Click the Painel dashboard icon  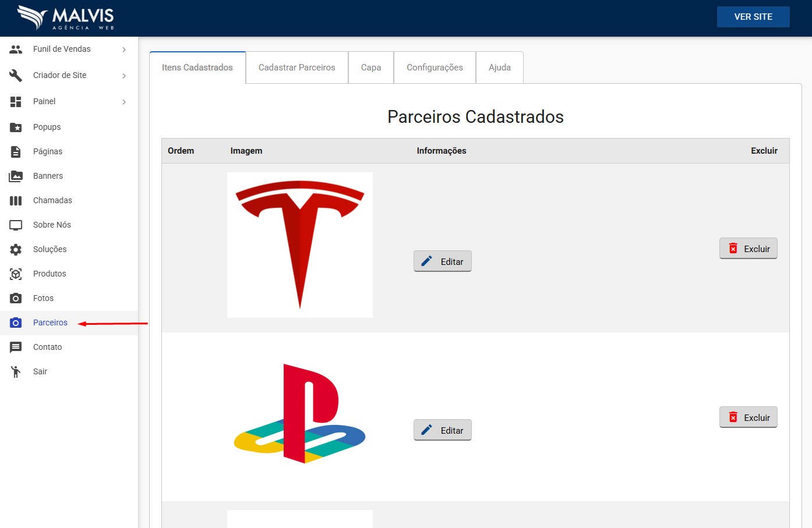(16, 102)
